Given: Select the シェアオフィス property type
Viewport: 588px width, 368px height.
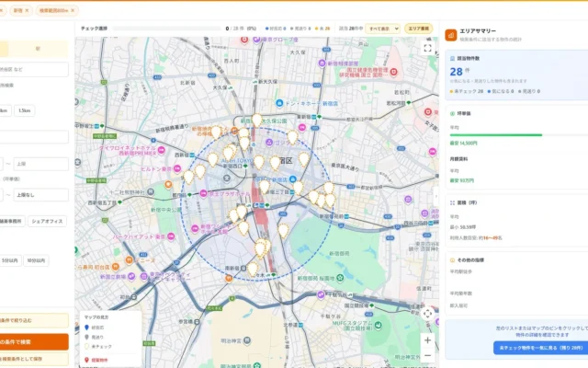Looking at the screenshot, I should [47, 221].
